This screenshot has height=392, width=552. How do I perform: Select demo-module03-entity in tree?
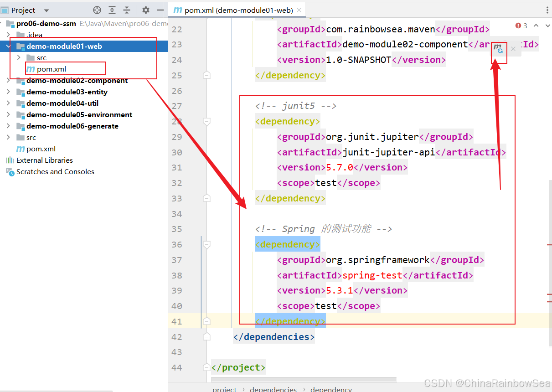67,92
